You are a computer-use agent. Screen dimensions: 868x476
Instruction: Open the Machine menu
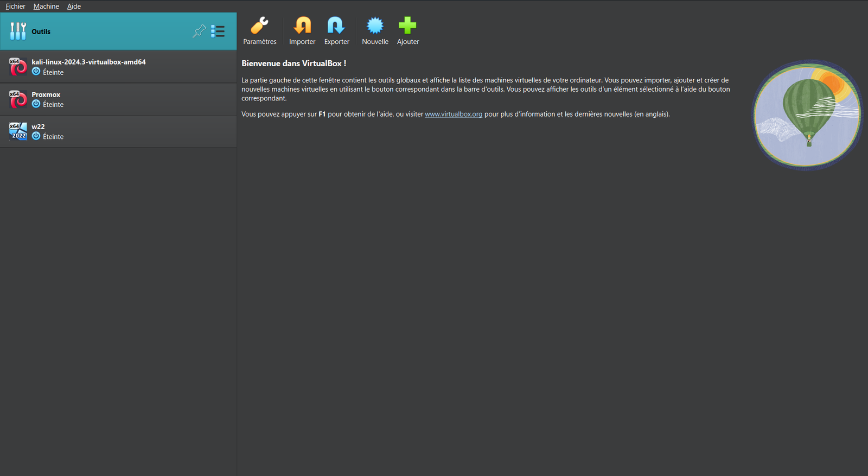tap(46, 7)
